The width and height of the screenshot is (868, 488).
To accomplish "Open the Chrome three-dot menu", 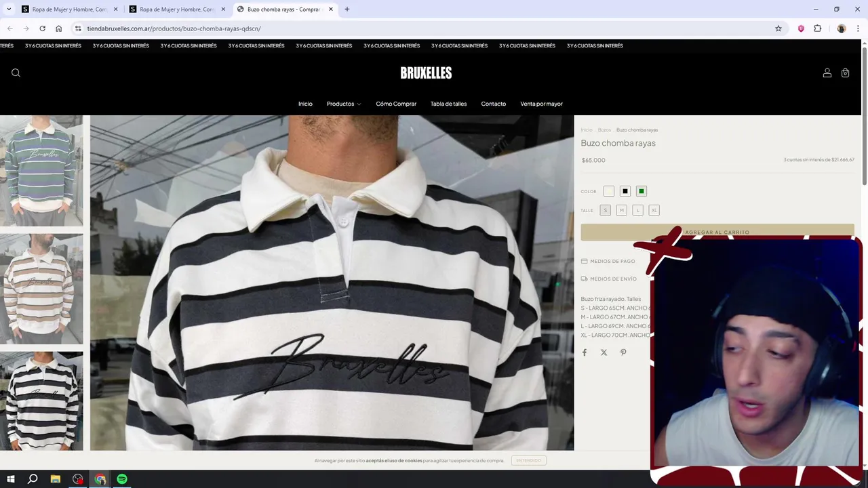I will [x=858, y=28].
